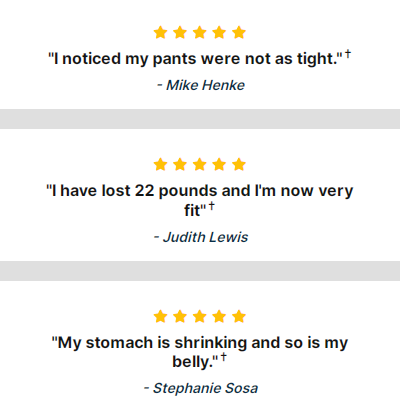Click dagger footnote after "fit" quote
The height and width of the screenshot is (411, 400).
[211, 206]
